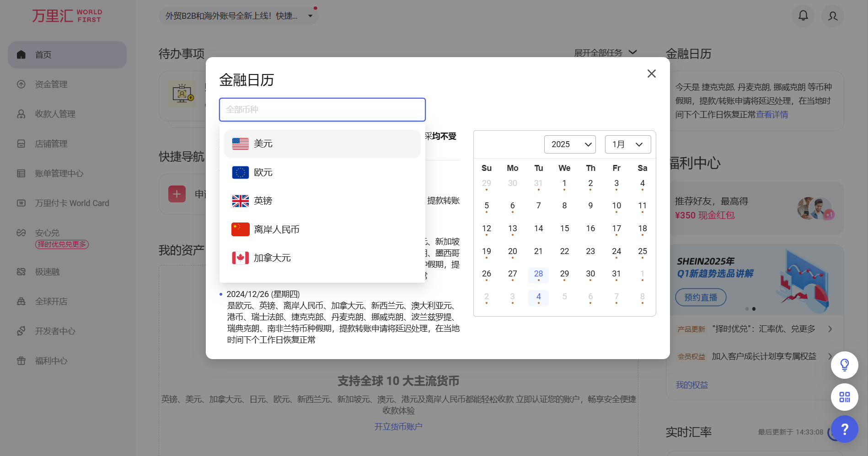
Task: Click the UK flag icon for 英镑
Action: (x=240, y=201)
